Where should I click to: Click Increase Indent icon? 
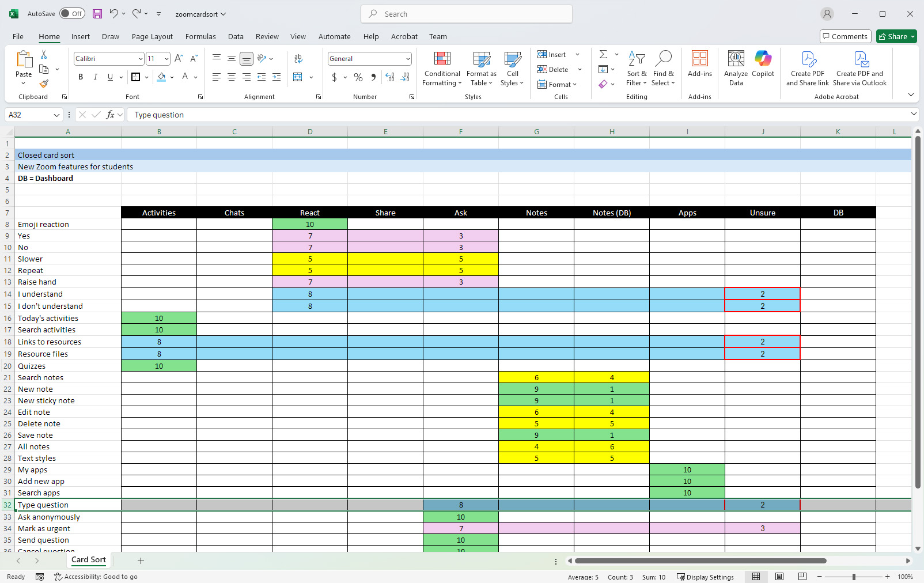pos(277,77)
